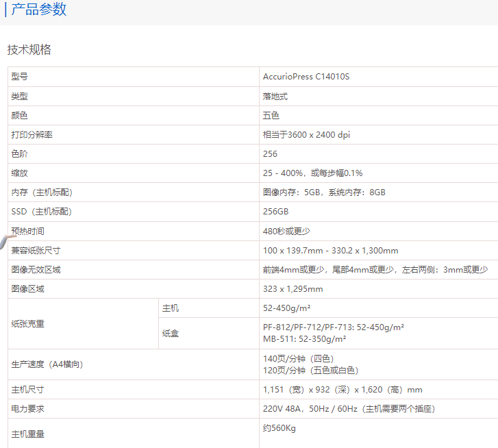Select the 140页/分钟（四色）value
The width and height of the screenshot is (498, 448).
299,359
